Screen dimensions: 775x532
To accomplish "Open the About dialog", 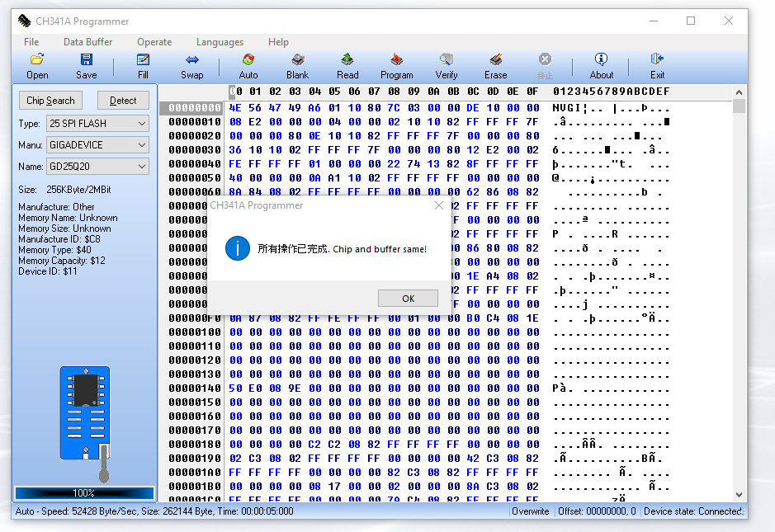I will (x=601, y=66).
